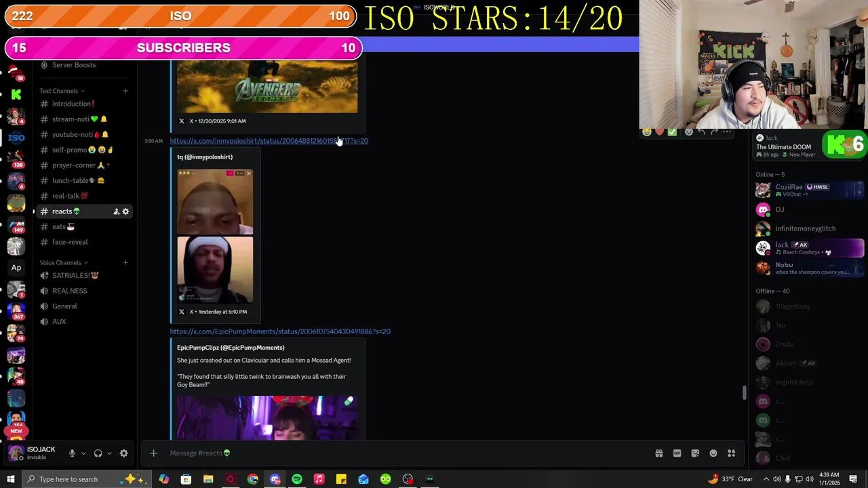The width and height of the screenshot is (868, 488).
Task: Open headphone output options arrow
Action: 109,453
